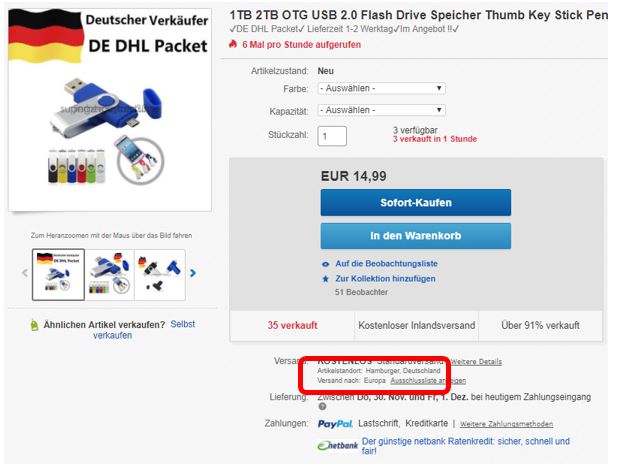Click the netbank logo
Image resolution: width=617 pixels, height=469 pixels.
(338, 446)
